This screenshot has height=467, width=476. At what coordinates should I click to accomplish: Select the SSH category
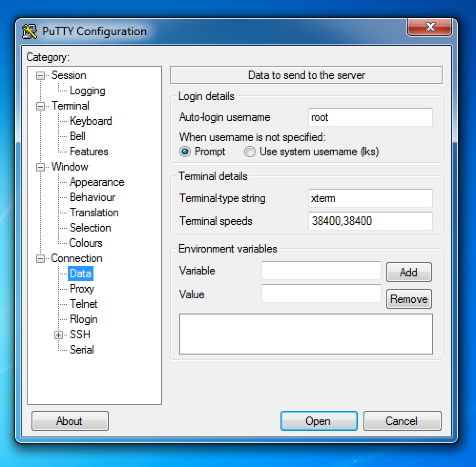click(x=80, y=335)
